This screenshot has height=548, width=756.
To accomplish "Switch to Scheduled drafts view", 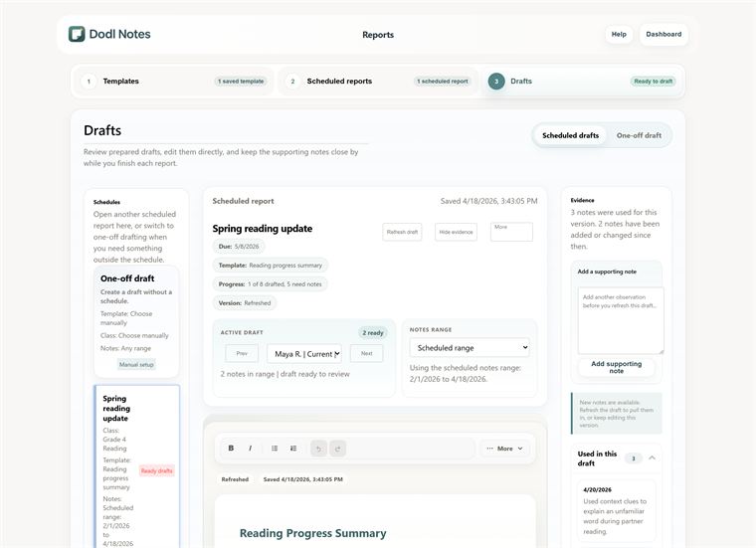I will pos(570,135).
